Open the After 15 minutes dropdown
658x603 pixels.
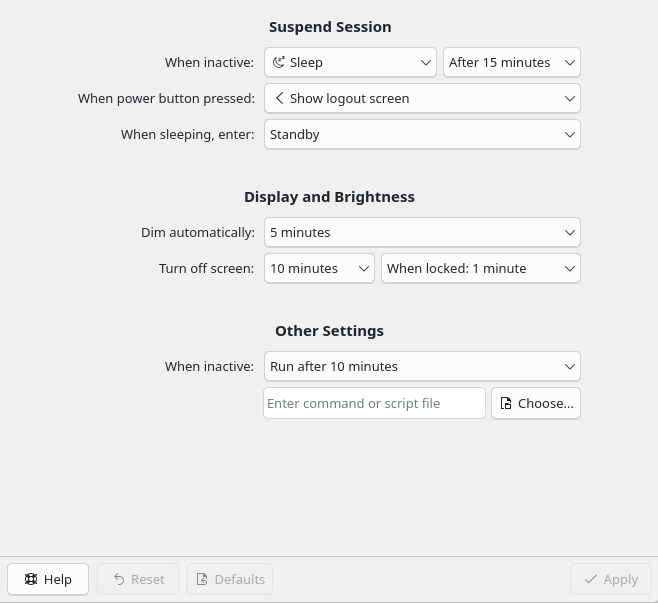click(511, 62)
